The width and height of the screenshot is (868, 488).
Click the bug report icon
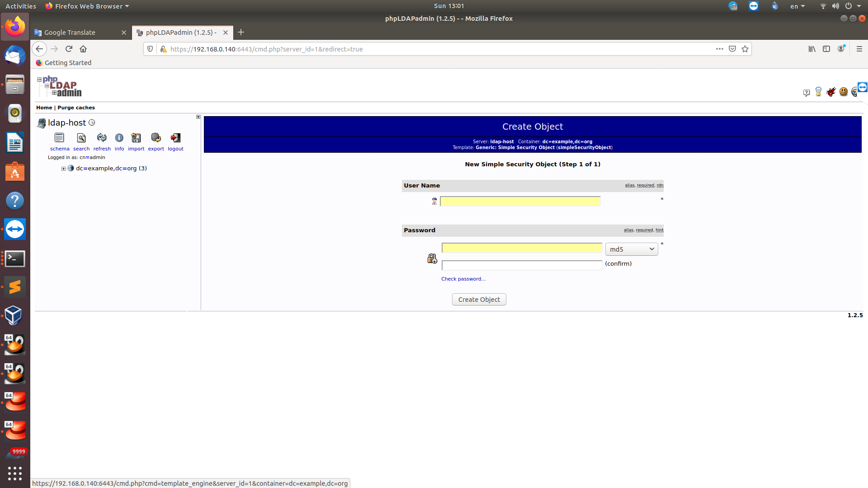pos(831,92)
